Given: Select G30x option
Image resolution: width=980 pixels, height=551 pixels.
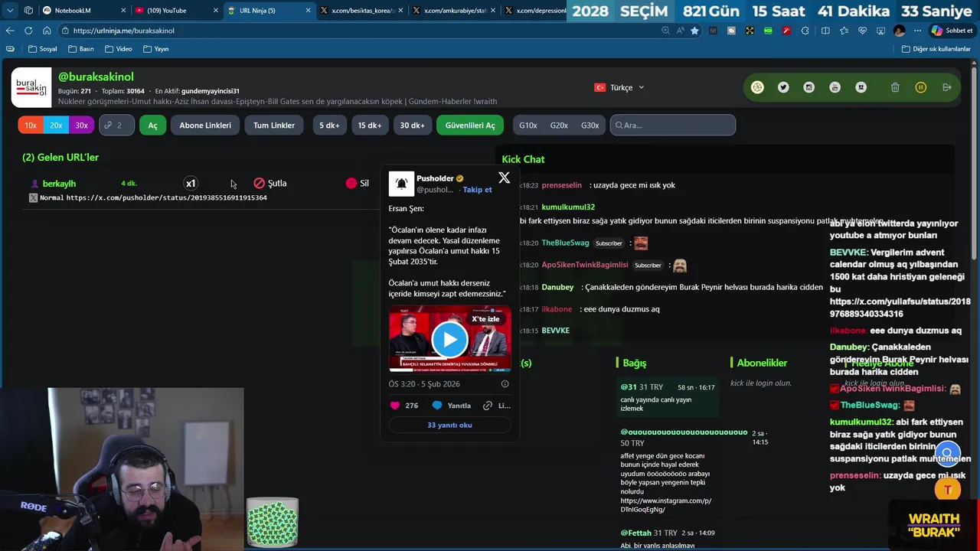Looking at the screenshot, I should pos(590,126).
